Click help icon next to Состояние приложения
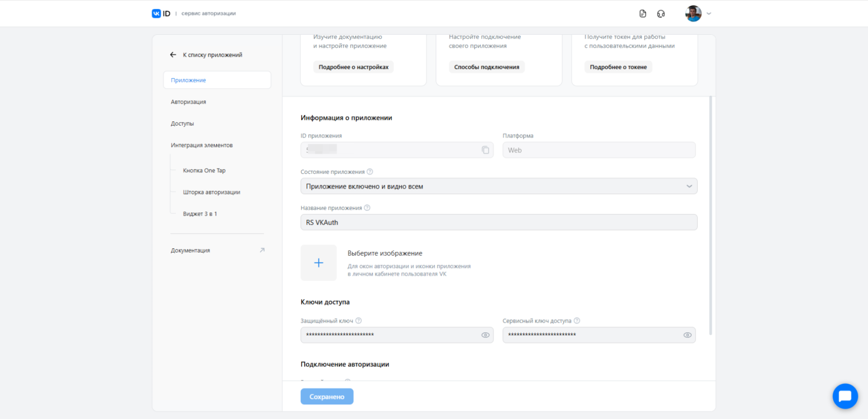This screenshot has width=868, height=419. coord(370,172)
